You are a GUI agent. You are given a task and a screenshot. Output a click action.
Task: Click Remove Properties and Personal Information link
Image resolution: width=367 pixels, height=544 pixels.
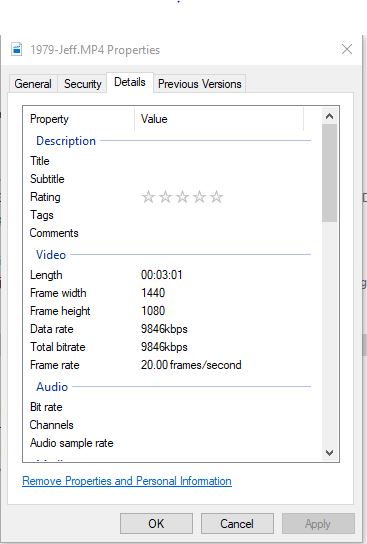pyautogui.click(x=127, y=481)
